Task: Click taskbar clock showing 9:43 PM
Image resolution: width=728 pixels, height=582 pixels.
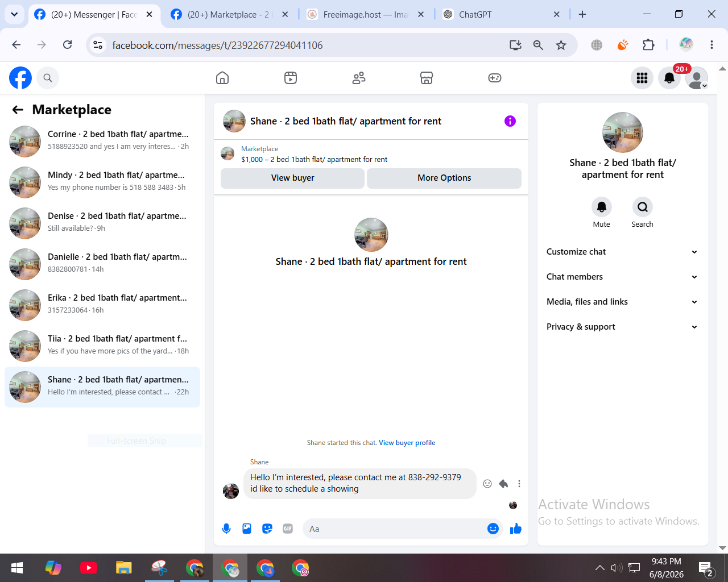Action: (x=667, y=568)
